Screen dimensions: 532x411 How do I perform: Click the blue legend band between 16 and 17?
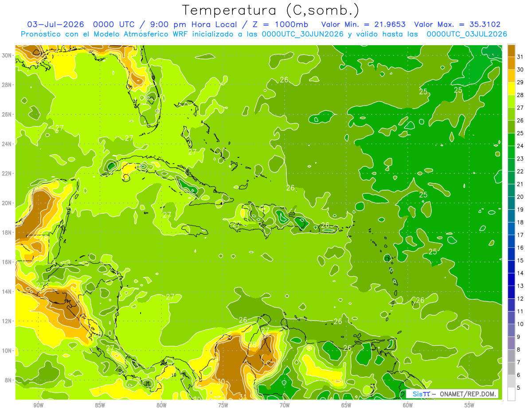tap(511, 241)
